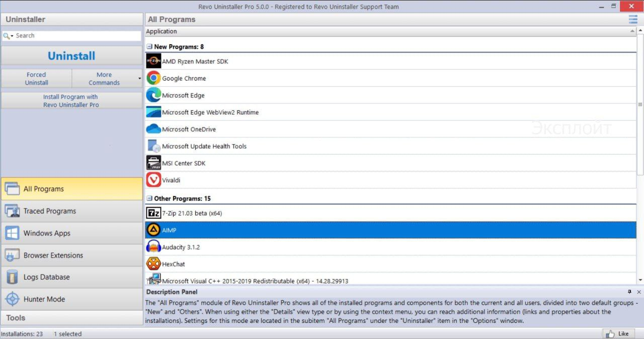Select the 7-Zip 21.03 beta icon
Screen dimensions: 644x339
coord(153,213)
